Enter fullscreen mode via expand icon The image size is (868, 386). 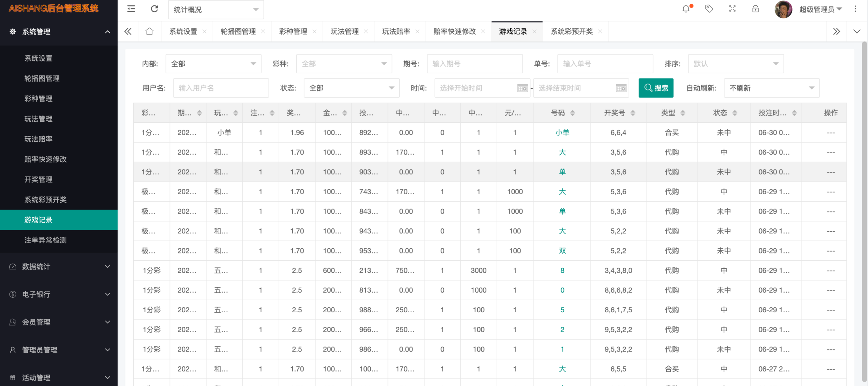tap(732, 9)
